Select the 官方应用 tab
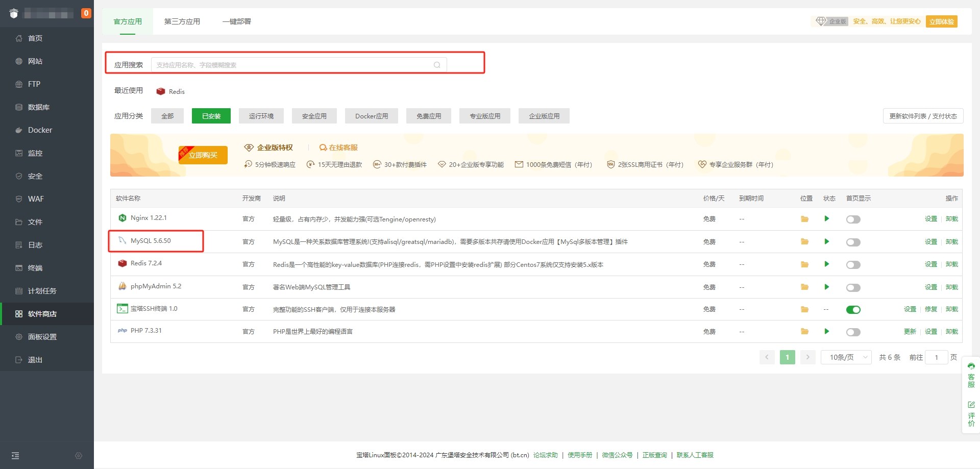This screenshot has height=469, width=980. [x=128, y=21]
